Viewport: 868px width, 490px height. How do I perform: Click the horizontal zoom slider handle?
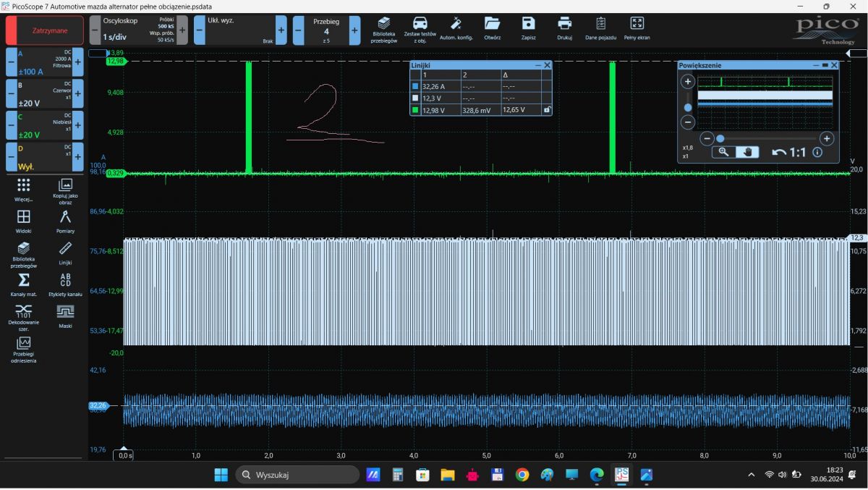[720, 138]
